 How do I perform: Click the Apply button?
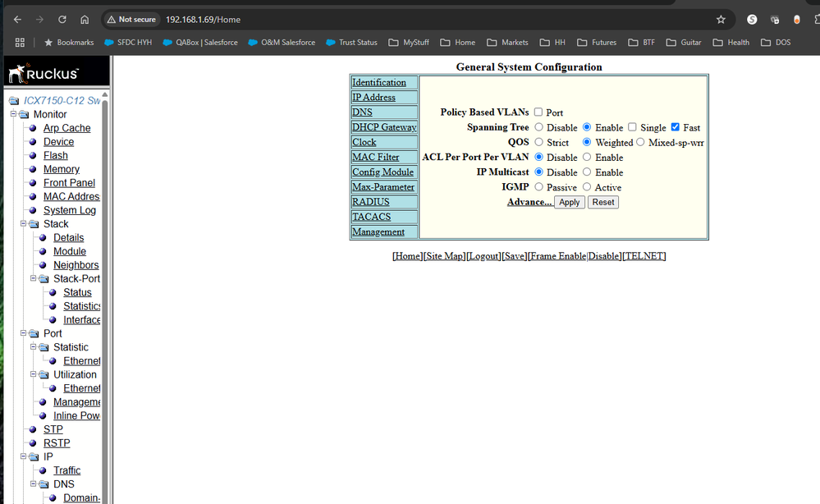[569, 202]
